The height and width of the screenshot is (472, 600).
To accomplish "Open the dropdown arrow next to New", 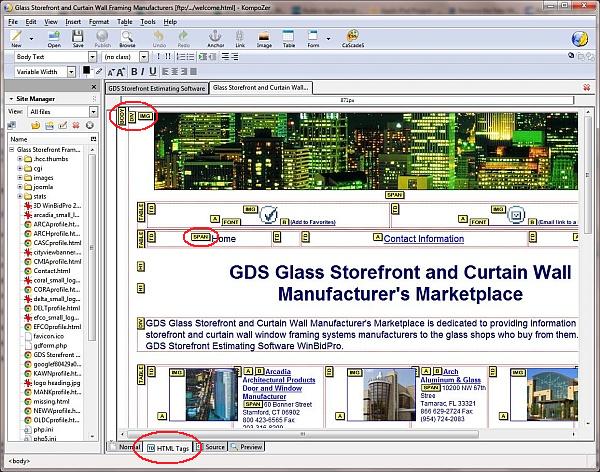I will pos(31,38).
